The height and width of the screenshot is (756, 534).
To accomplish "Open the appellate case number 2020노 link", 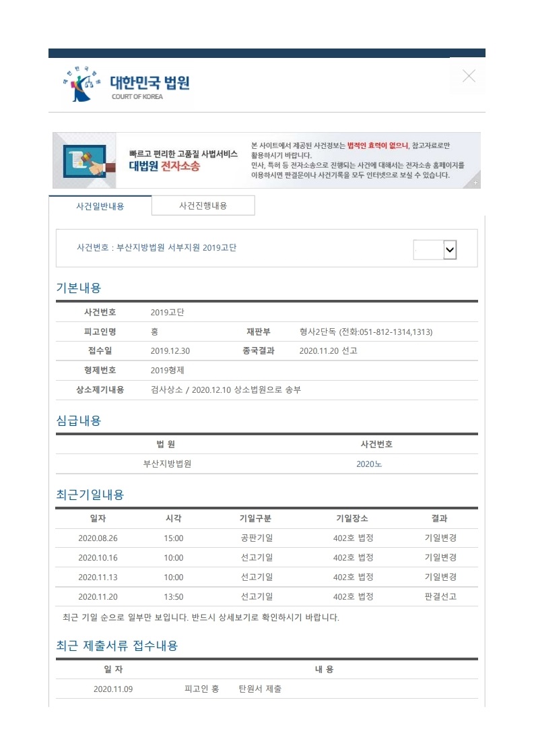I will [x=369, y=464].
